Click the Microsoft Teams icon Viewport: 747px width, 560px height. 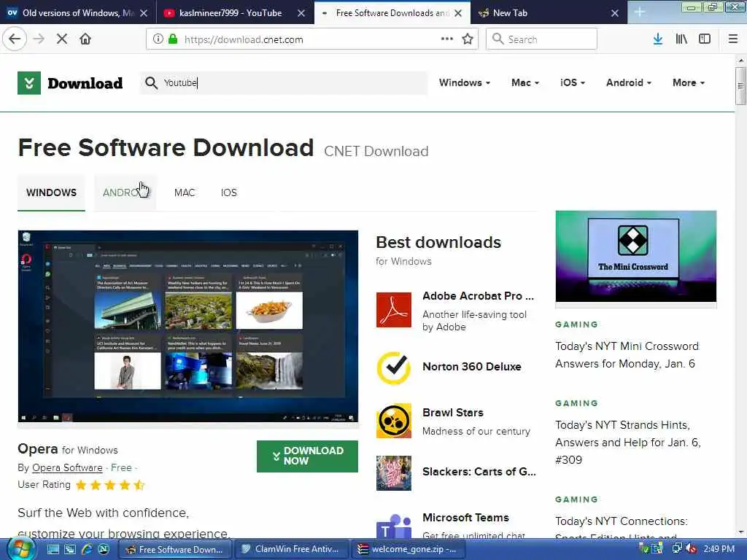point(393,526)
